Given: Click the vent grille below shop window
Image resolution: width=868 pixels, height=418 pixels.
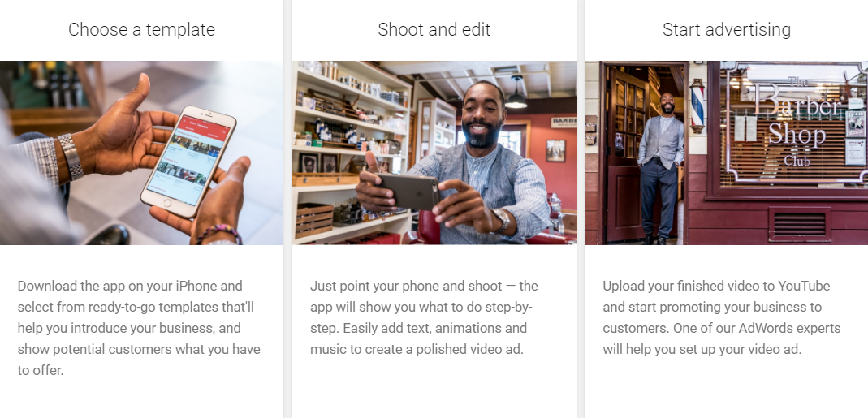Looking at the screenshot, I should pos(800,224).
